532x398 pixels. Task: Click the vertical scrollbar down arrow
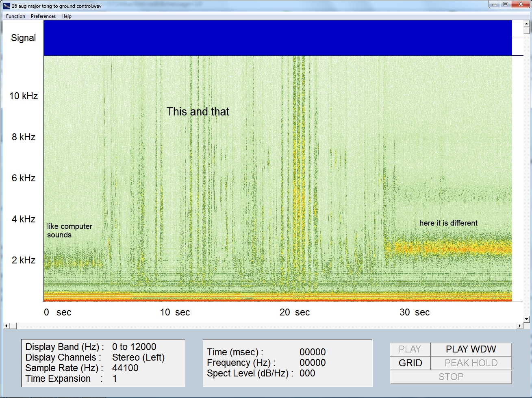click(527, 319)
